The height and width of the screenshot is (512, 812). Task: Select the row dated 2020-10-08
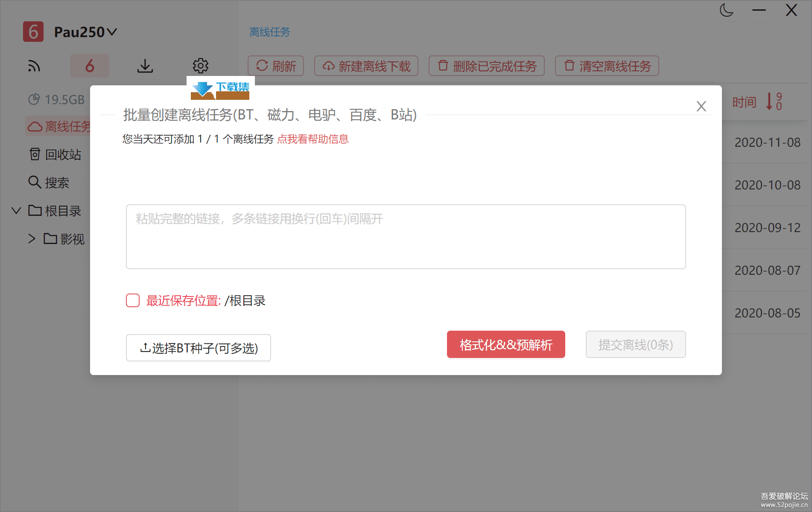click(767, 185)
